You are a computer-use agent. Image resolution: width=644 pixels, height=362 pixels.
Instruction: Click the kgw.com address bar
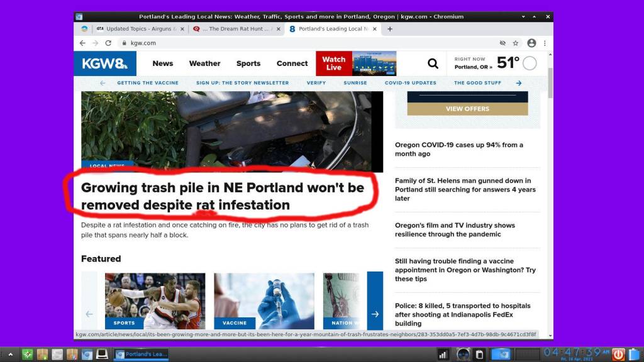pos(308,43)
